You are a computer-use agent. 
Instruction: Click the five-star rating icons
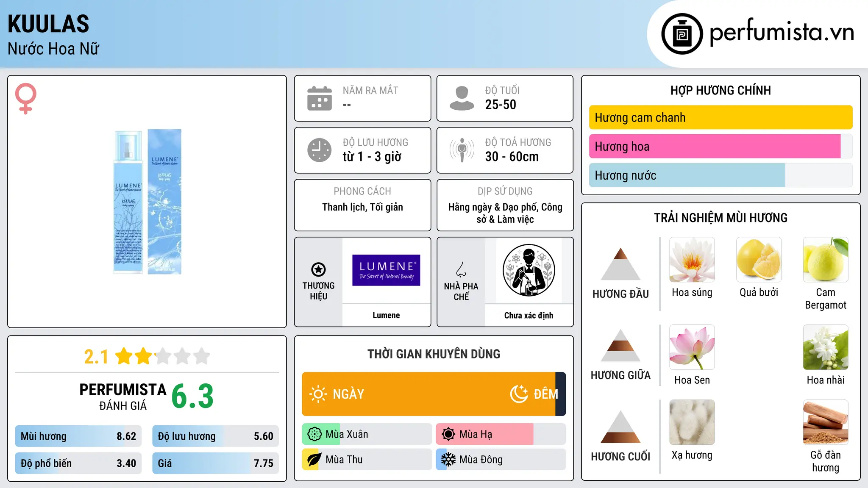[x=163, y=356]
